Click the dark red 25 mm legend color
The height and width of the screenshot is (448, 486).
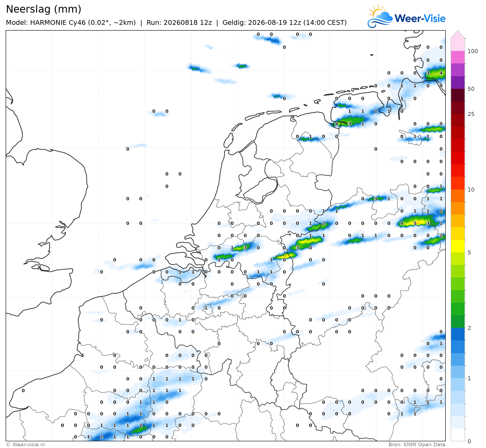pos(458,108)
